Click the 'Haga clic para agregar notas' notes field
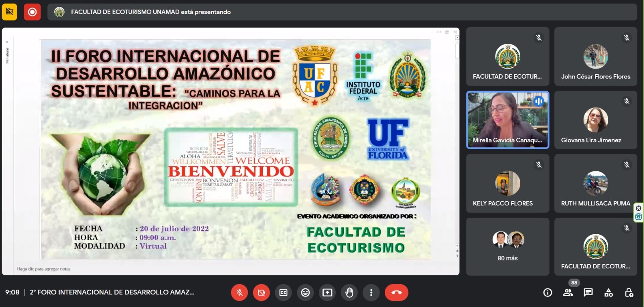644x307 pixels. click(43, 269)
